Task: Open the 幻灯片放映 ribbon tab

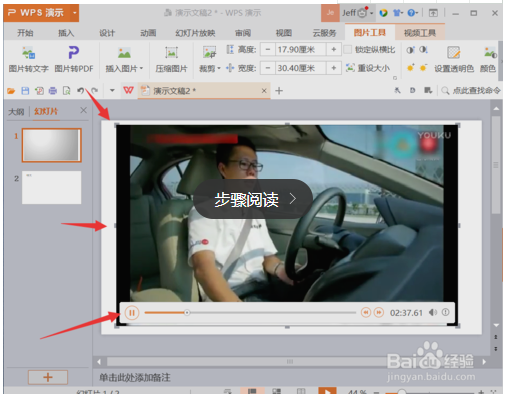Action: click(195, 33)
